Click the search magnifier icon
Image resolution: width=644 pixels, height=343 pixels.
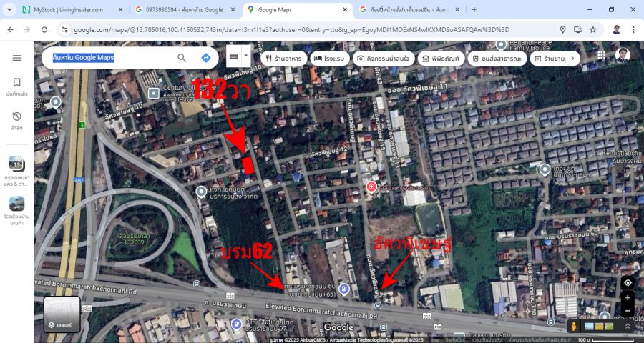(x=182, y=58)
